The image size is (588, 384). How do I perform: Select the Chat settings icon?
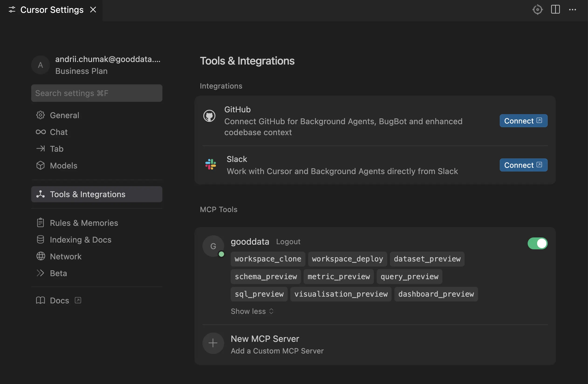40,132
